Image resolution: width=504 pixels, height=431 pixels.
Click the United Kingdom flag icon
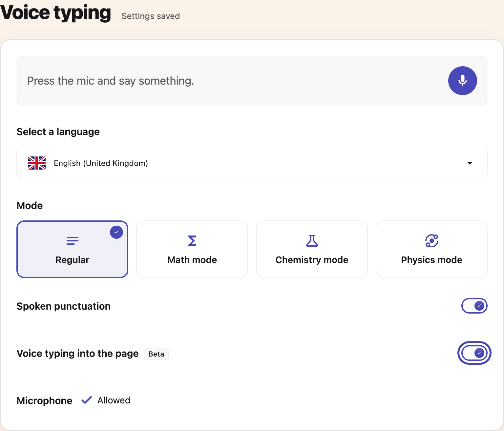(x=37, y=163)
